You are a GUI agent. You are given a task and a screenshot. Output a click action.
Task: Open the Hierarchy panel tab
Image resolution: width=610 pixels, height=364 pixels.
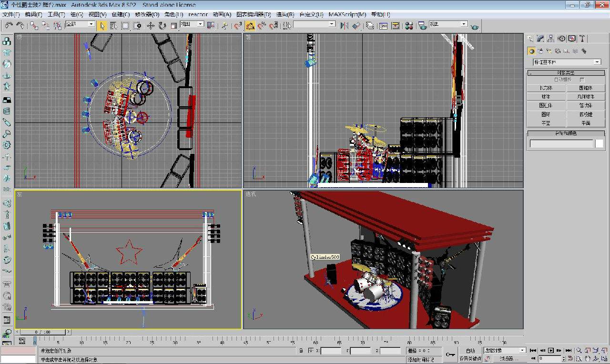pyautogui.click(x=551, y=39)
